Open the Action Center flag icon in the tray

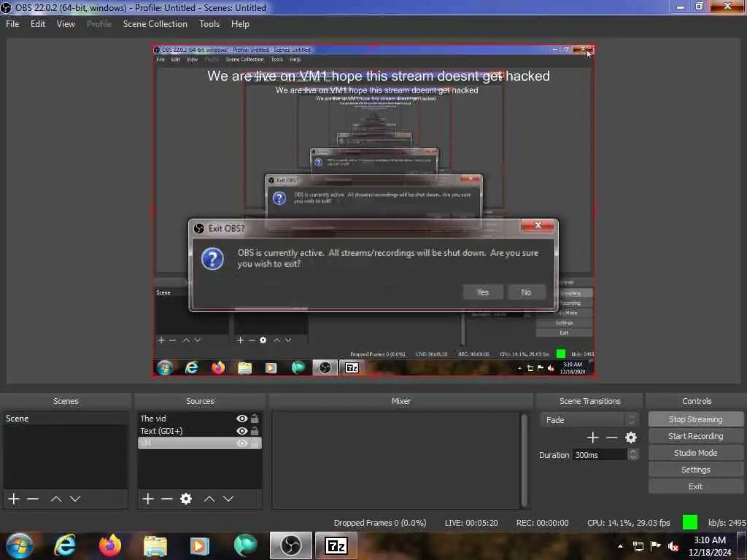(656, 546)
